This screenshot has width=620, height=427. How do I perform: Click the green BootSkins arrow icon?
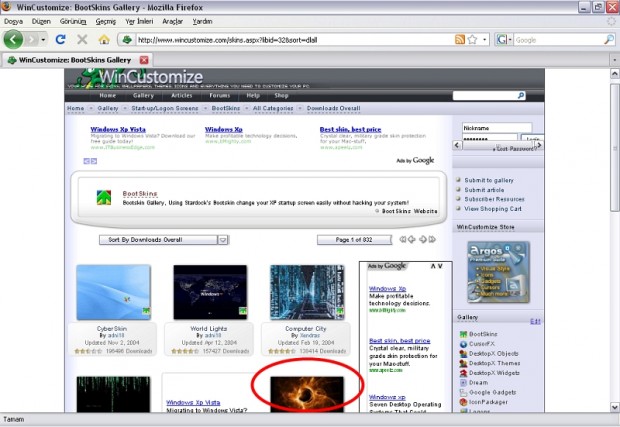pyautogui.click(x=104, y=197)
